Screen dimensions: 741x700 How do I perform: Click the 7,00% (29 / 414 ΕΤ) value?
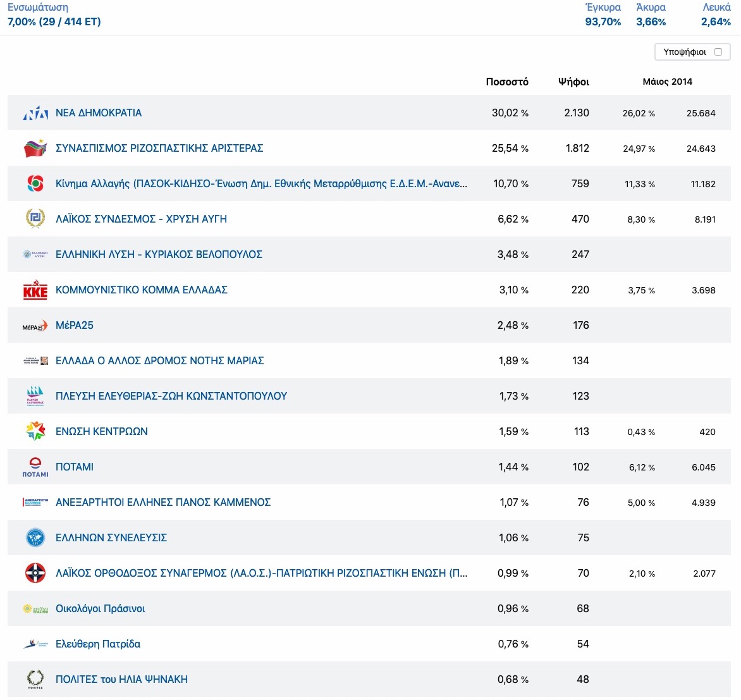(54, 21)
